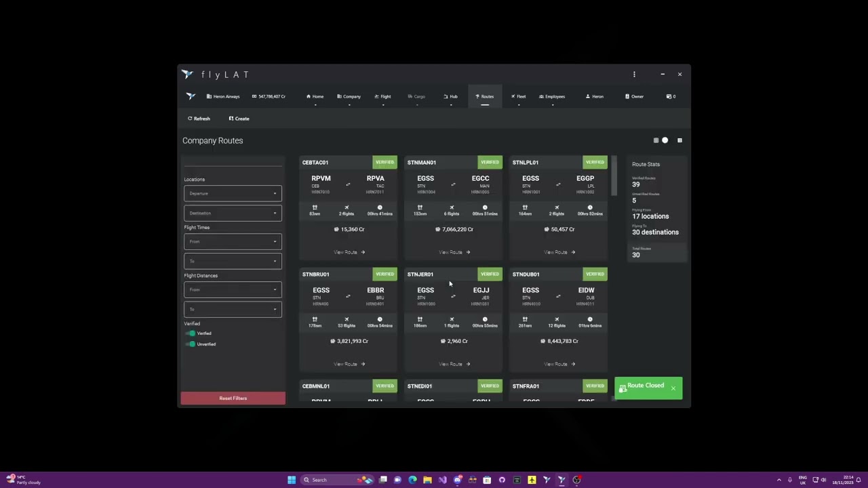Open GitHub Desktop from the taskbar

[x=502, y=480]
